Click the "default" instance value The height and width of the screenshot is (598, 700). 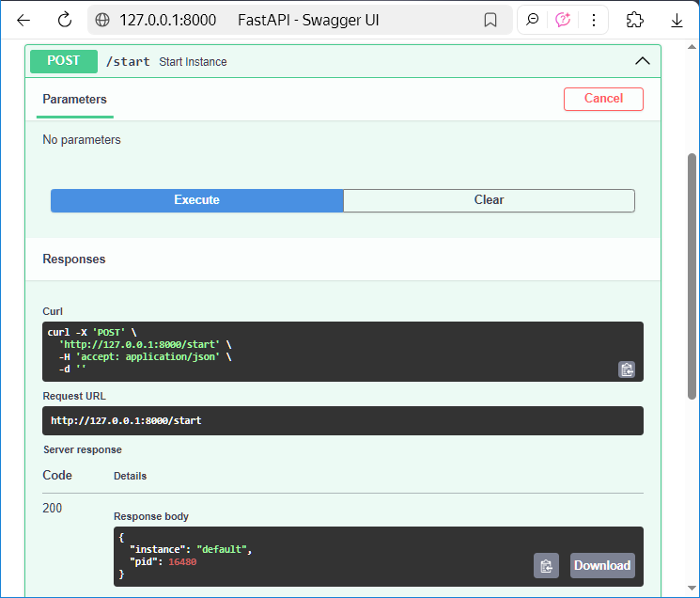[222, 549]
